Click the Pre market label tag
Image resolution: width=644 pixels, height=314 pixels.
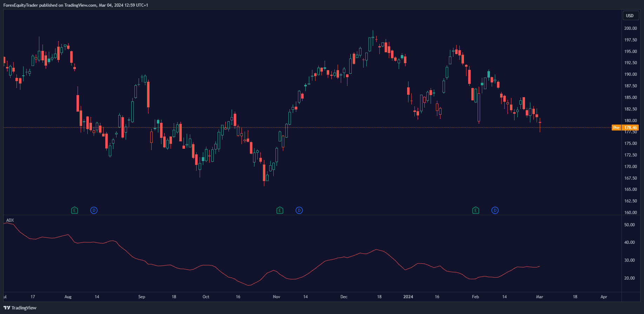coord(616,128)
